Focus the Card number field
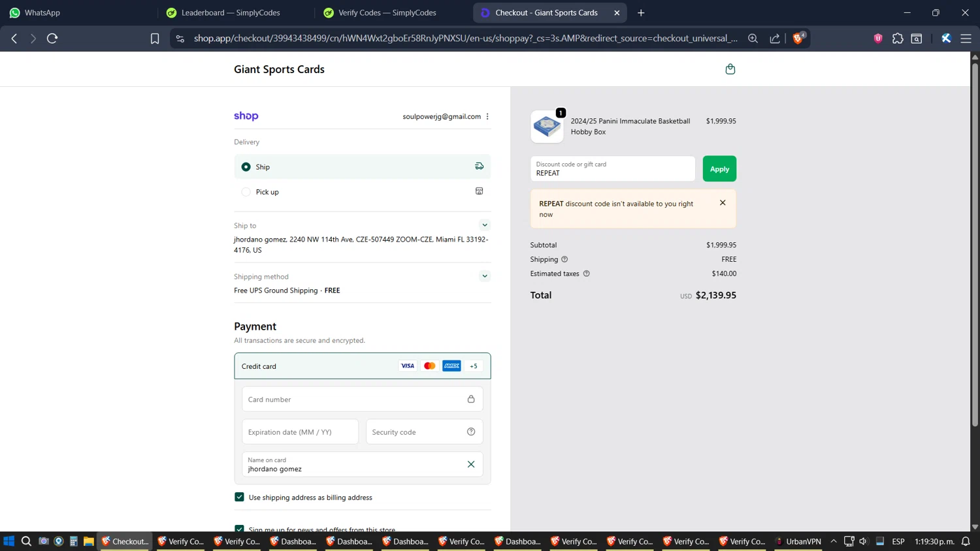Viewport: 980px width, 551px height. tap(362, 399)
